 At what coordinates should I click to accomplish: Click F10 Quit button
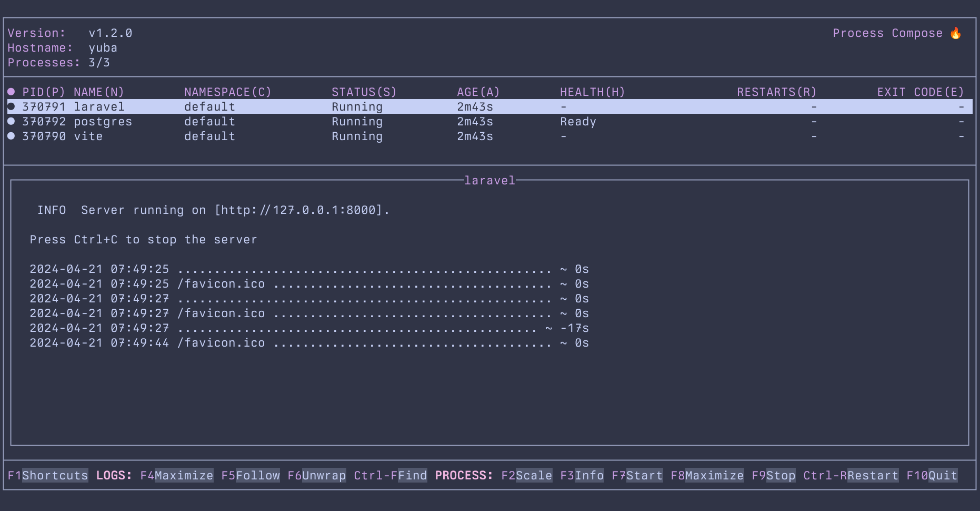point(932,476)
